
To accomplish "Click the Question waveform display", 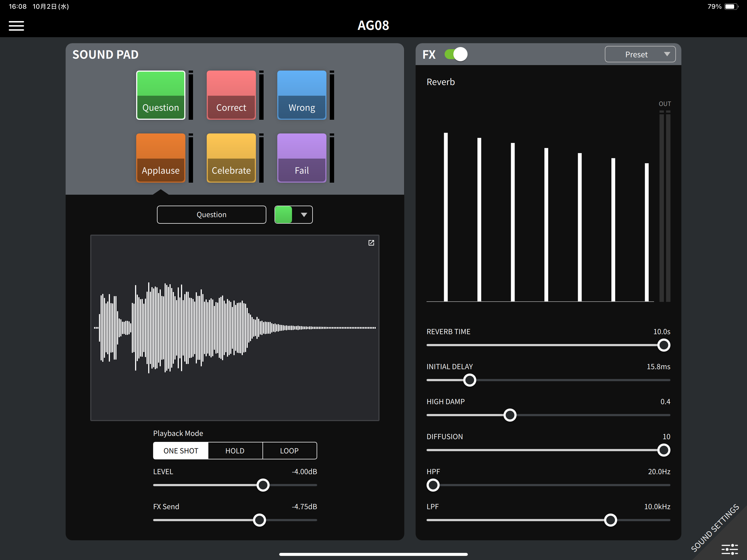I will point(235,328).
